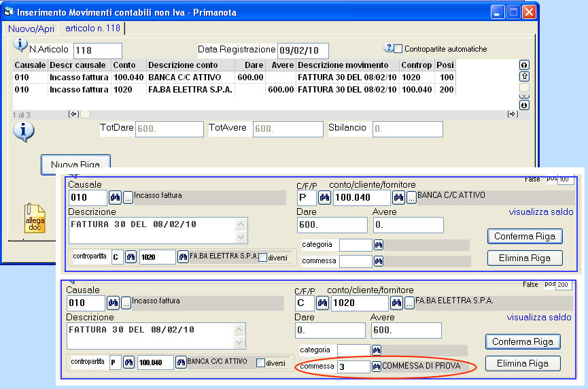Click help icon next to Contropartite automatiche

point(388,48)
